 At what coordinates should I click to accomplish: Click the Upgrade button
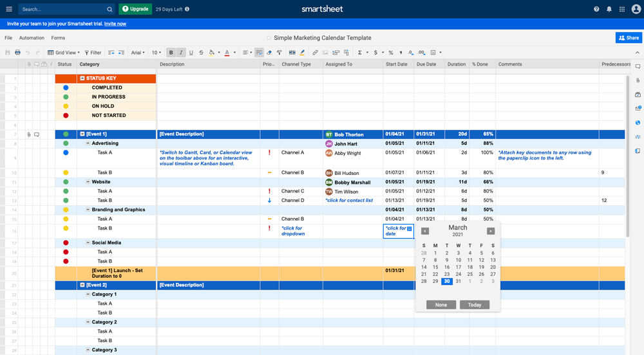[135, 9]
